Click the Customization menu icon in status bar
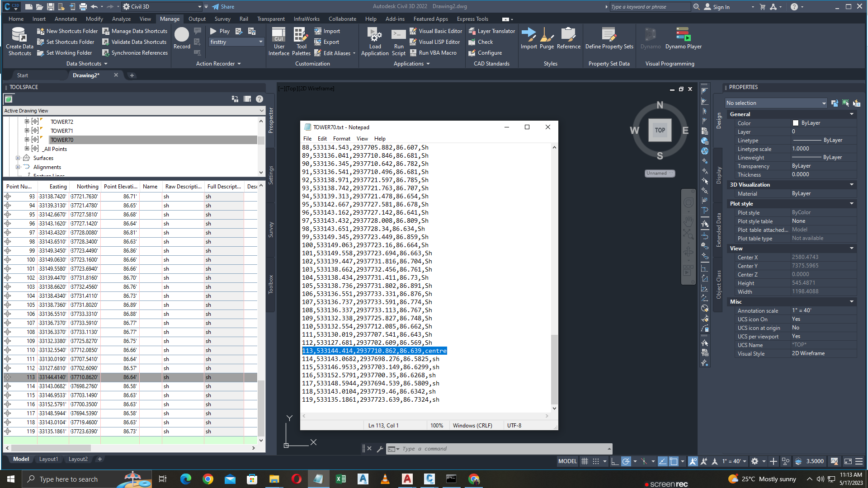 coord(859,461)
